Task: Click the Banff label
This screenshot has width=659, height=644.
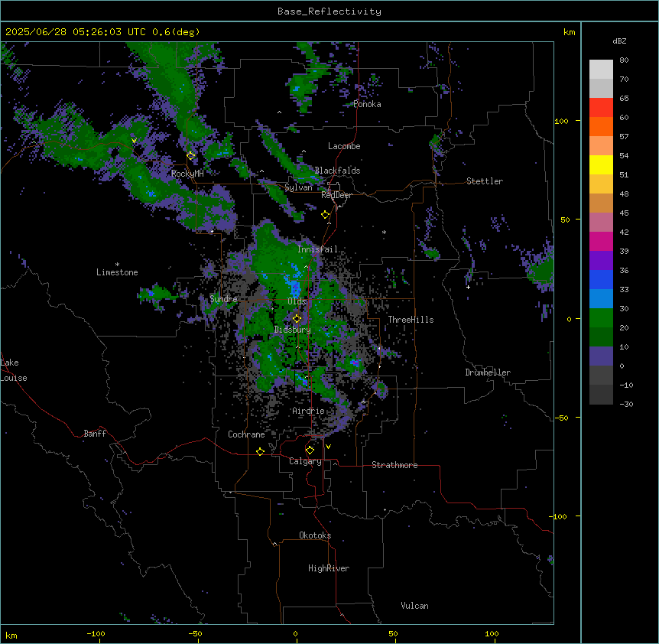Action: (x=95, y=434)
